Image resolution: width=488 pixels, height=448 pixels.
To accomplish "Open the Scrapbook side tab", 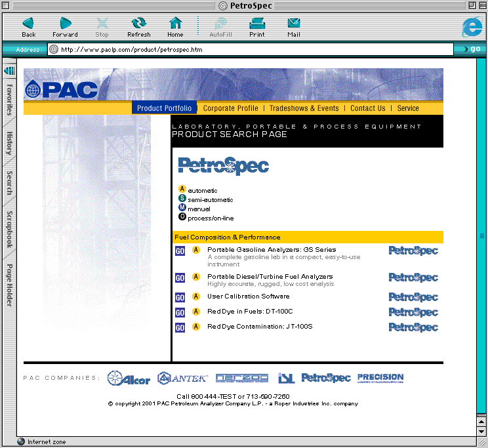I will [x=10, y=230].
